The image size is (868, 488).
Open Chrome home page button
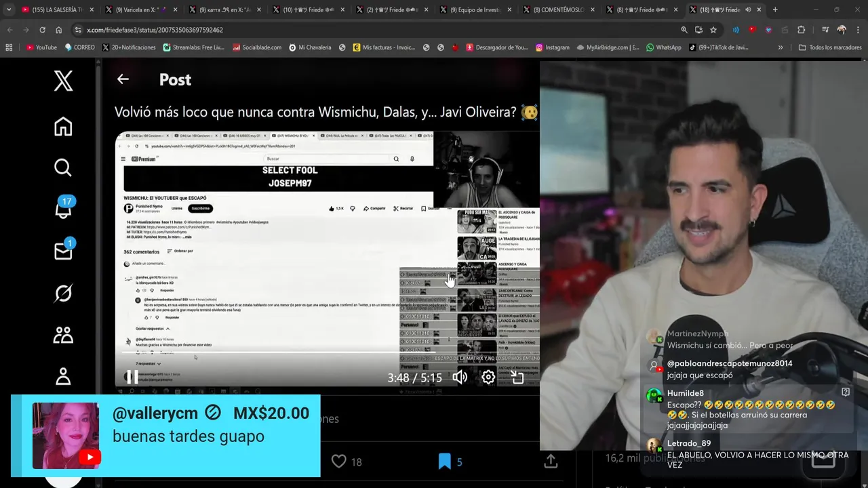point(59,30)
